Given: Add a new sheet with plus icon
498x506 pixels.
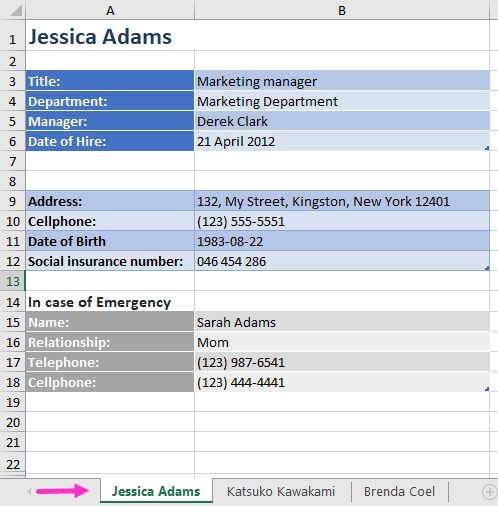Looking at the screenshot, I should tap(490, 492).
